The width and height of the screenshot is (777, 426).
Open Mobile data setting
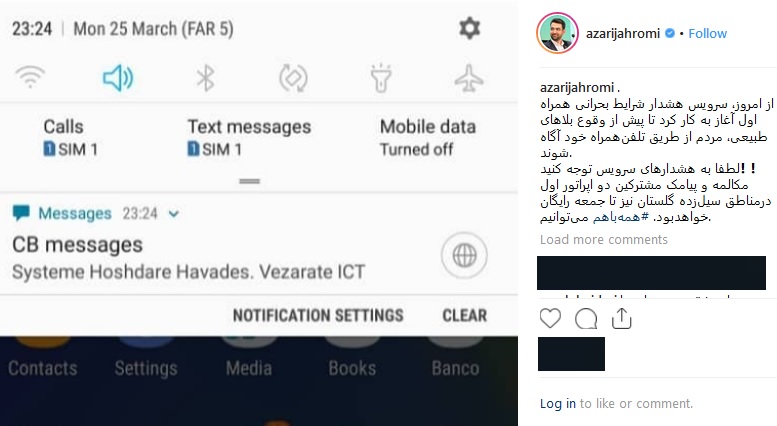[x=428, y=138]
